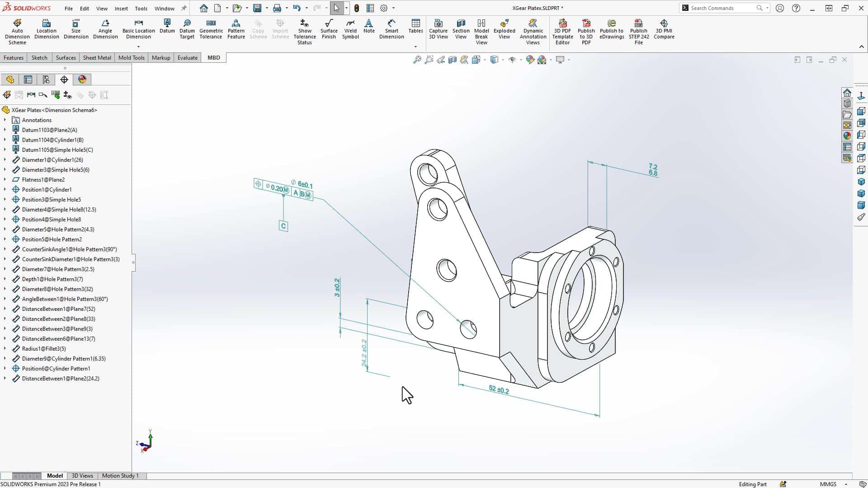Toggle the Appearances view on heads-up toolbar

[x=530, y=59]
